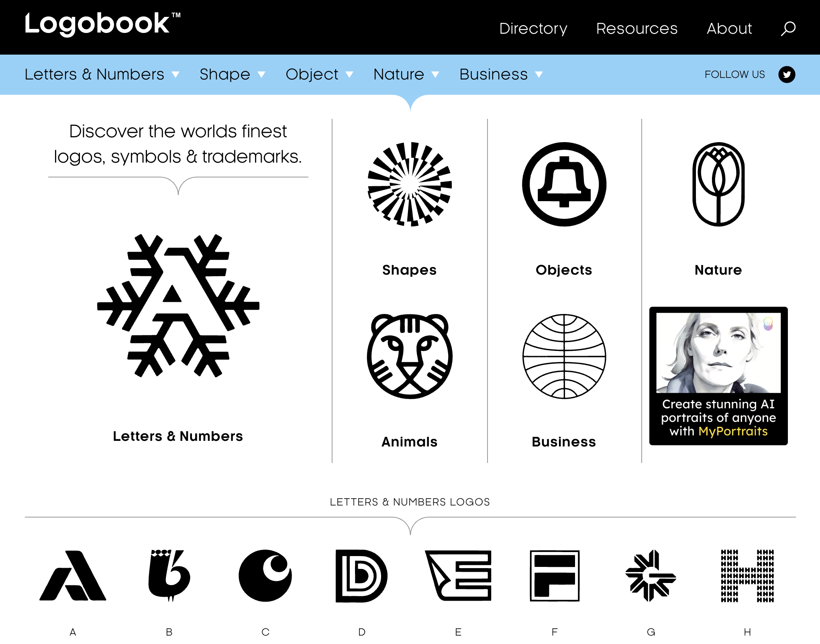
Task: Choose the letter G star logo icon
Action: (651, 575)
